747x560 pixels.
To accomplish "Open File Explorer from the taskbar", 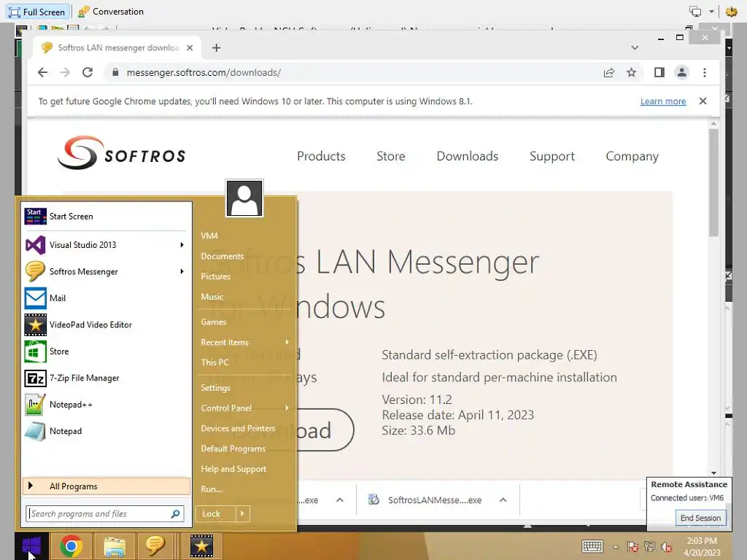I will [115, 545].
